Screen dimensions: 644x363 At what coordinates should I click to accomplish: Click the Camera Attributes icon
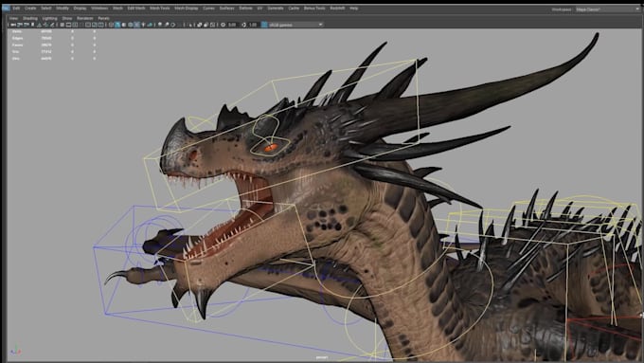click(26, 25)
